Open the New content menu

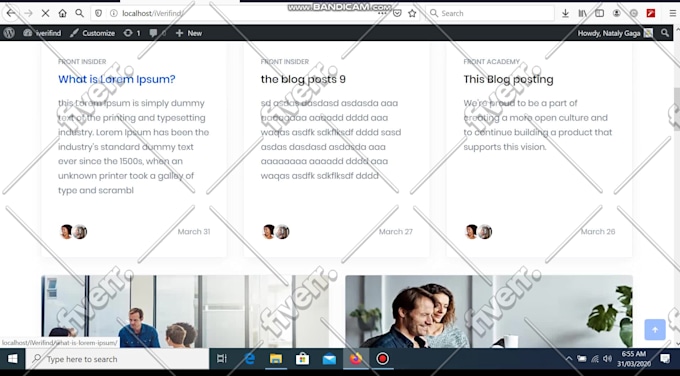[x=189, y=33]
